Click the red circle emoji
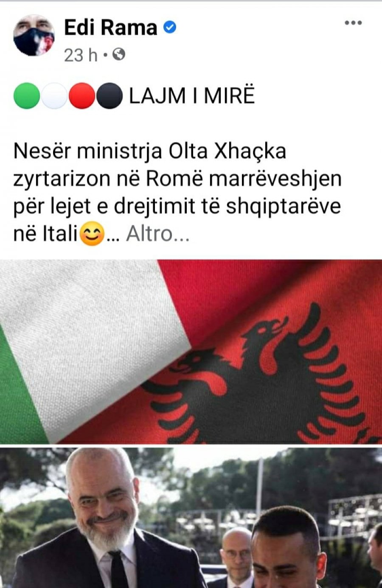The image size is (382, 588). point(82,95)
